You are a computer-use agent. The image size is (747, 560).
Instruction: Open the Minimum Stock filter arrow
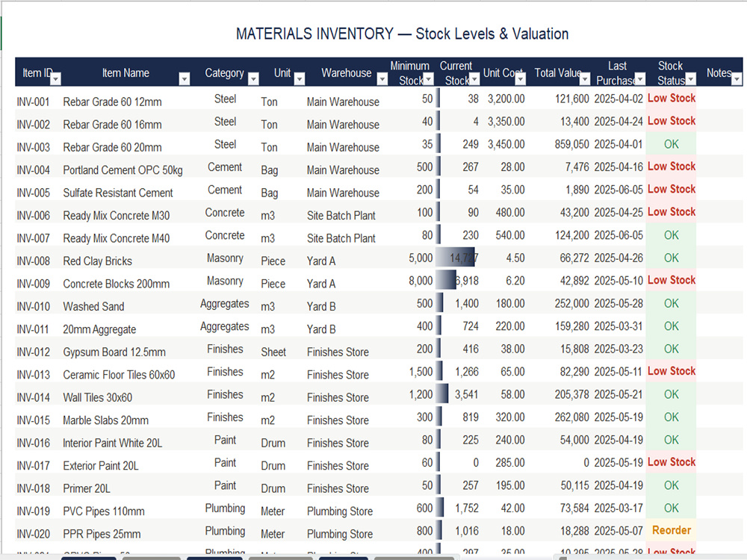[x=429, y=79]
